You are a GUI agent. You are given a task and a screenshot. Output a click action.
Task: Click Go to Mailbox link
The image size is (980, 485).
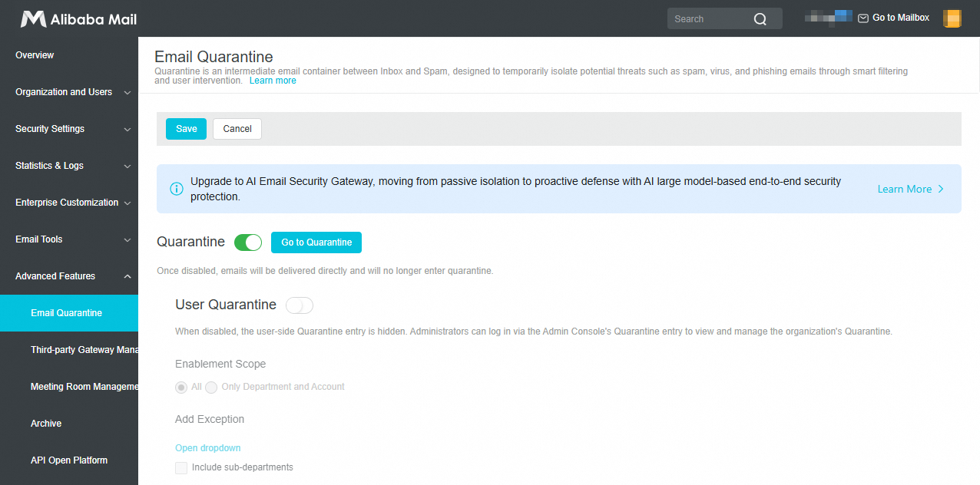coord(901,18)
